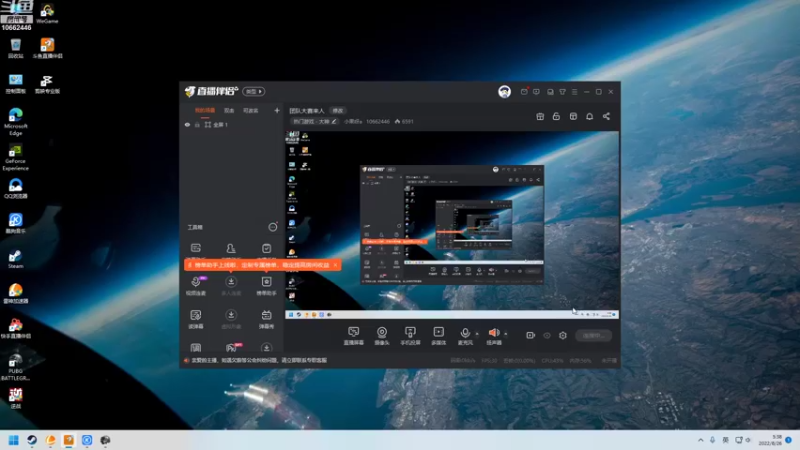
Task: Show hidden icons in the system tray
Action: tap(701, 440)
